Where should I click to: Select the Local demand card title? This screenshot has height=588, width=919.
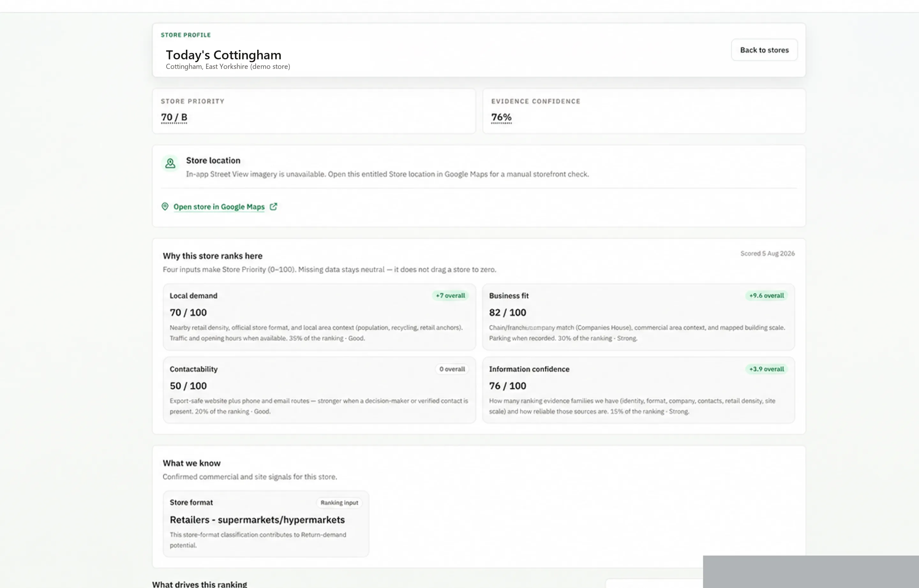(193, 296)
